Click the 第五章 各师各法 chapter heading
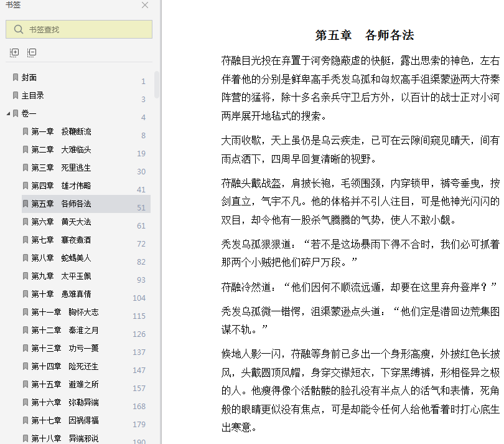 pos(365,35)
